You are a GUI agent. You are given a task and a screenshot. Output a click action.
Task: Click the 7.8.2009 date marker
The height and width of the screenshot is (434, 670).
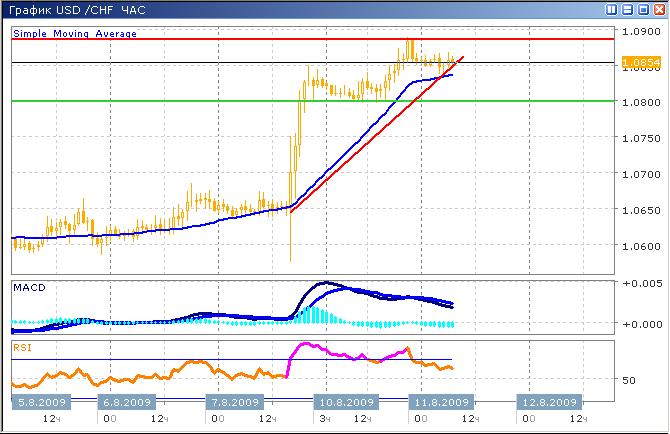pos(233,402)
